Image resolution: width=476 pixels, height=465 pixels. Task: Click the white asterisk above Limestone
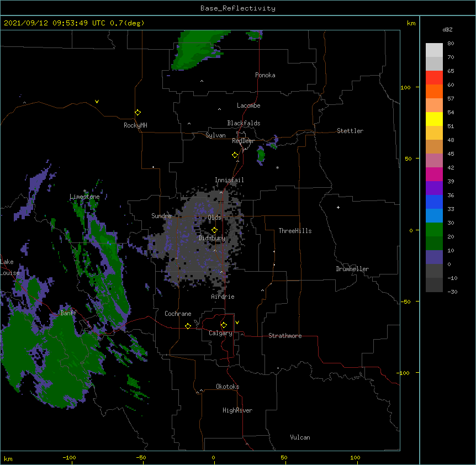[84, 191]
